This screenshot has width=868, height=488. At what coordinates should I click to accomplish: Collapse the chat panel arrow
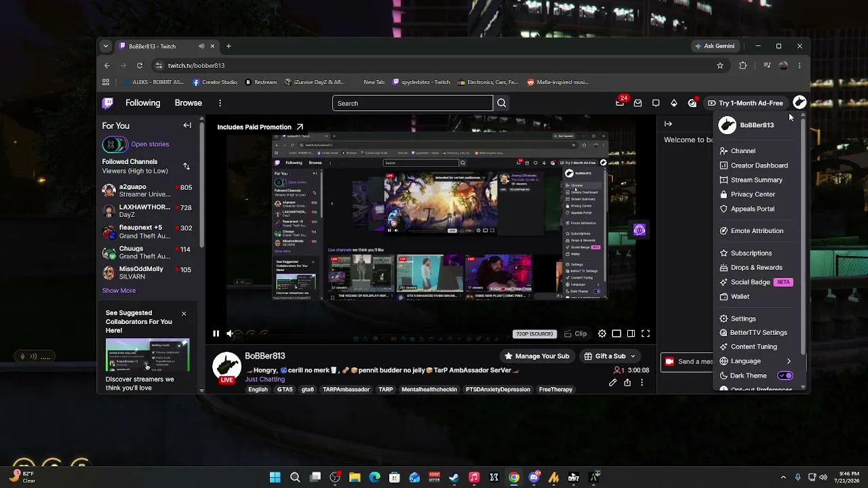pos(668,124)
